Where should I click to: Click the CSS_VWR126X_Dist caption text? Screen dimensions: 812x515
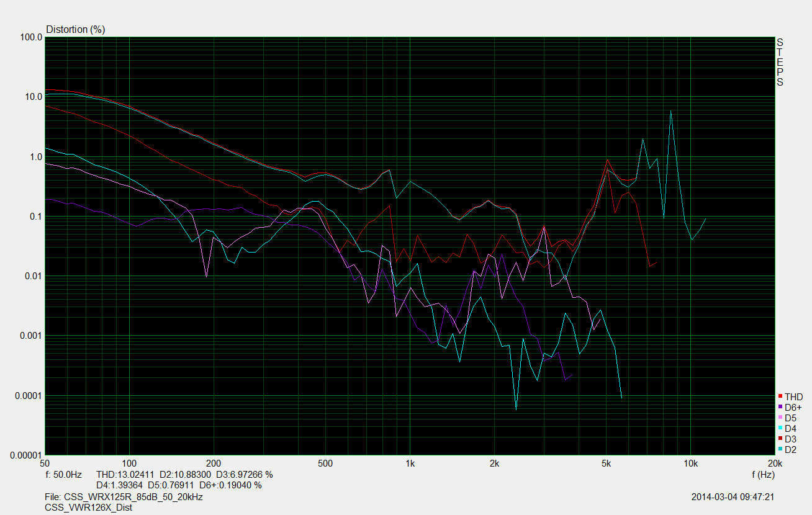(x=88, y=507)
